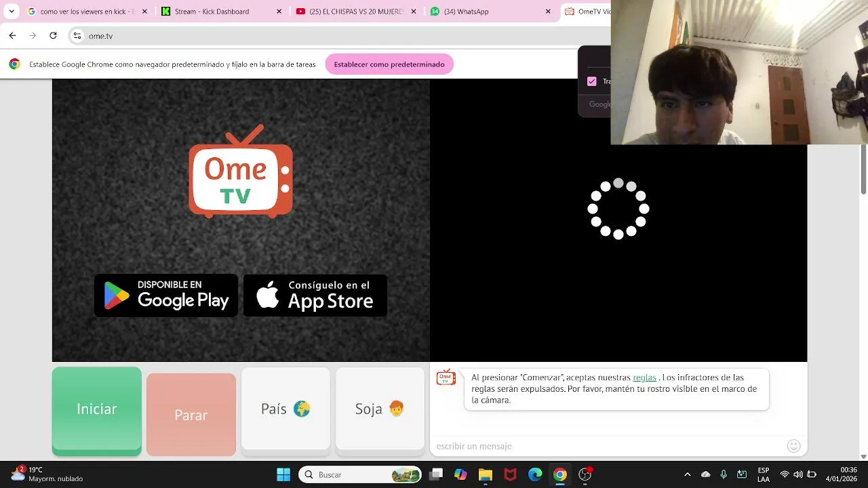This screenshot has height=488, width=868.
Task: Open Microsoft Edge from taskbar
Action: pyautogui.click(x=535, y=474)
